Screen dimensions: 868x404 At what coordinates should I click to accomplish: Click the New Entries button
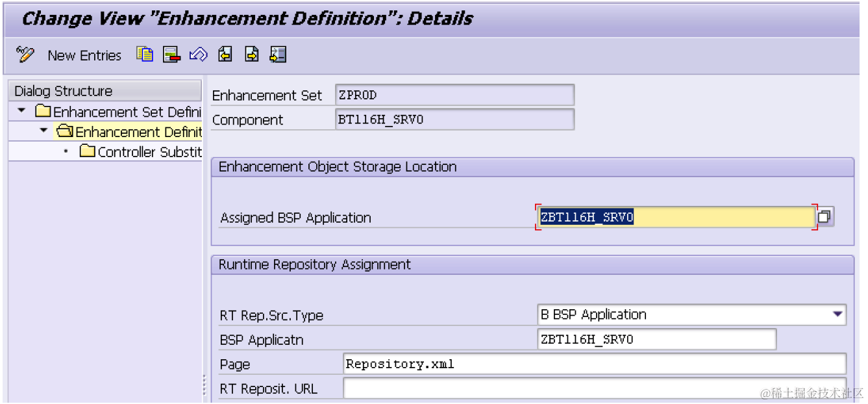pyautogui.click(x=84, y=55)
